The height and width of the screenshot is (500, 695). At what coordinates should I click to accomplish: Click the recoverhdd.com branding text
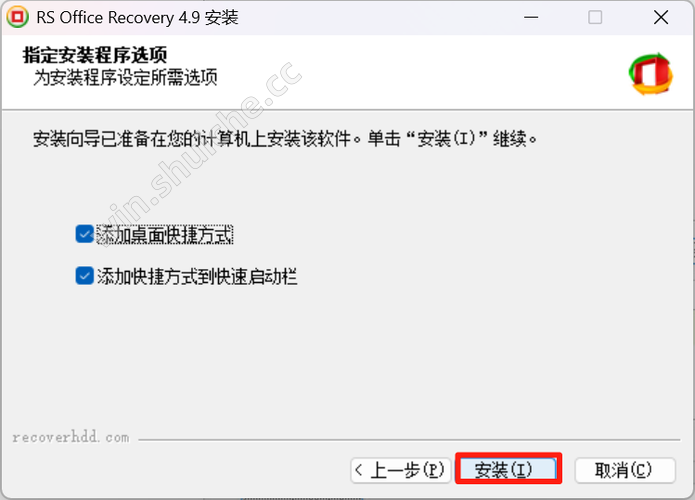click(71, 438)
